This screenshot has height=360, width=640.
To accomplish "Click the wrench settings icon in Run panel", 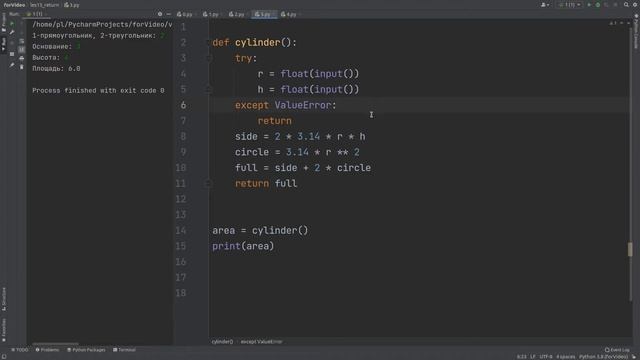I will point(12,32).
